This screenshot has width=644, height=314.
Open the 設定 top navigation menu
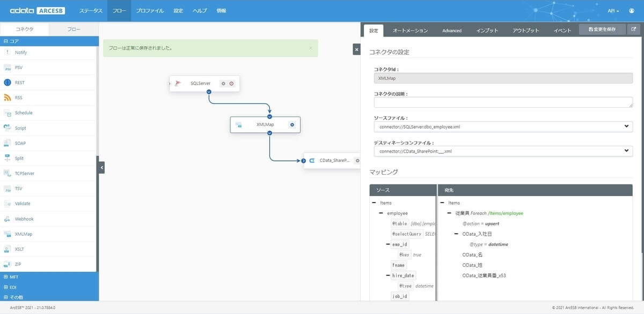click(x=179, y=11)
